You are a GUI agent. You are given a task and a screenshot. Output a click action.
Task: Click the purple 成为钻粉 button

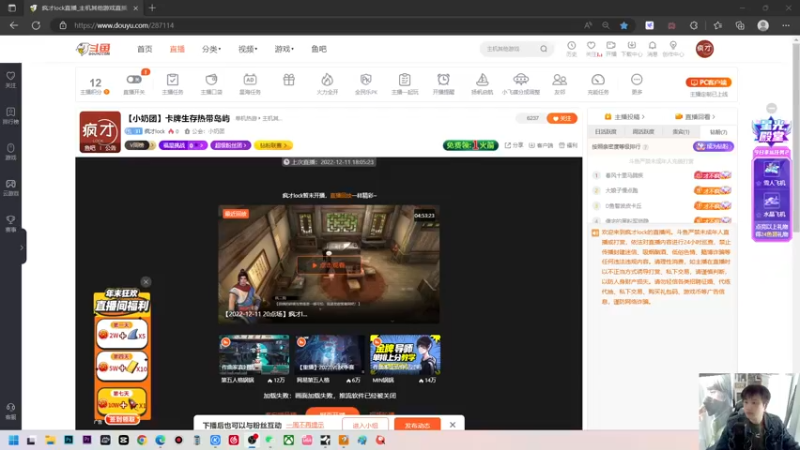(713, 146)
